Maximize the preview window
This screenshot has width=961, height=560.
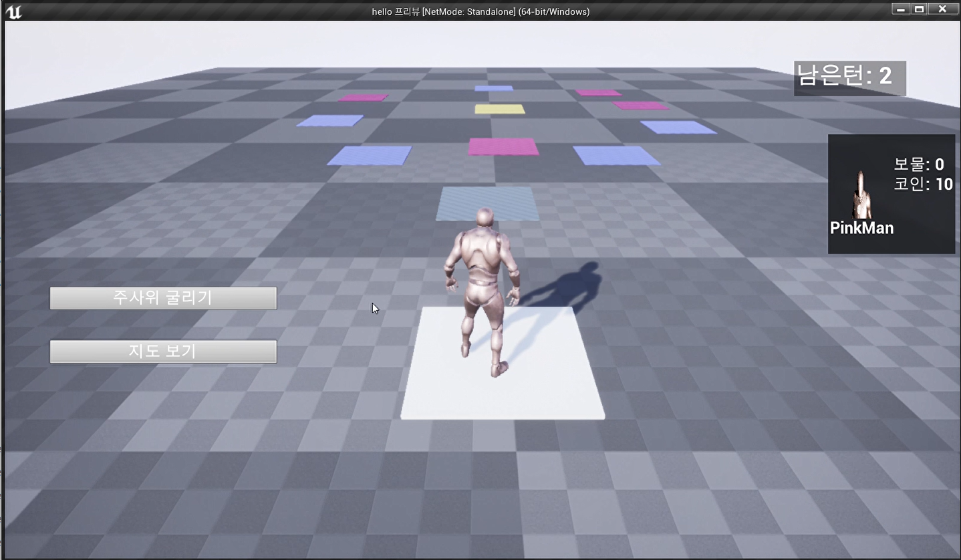920,9
